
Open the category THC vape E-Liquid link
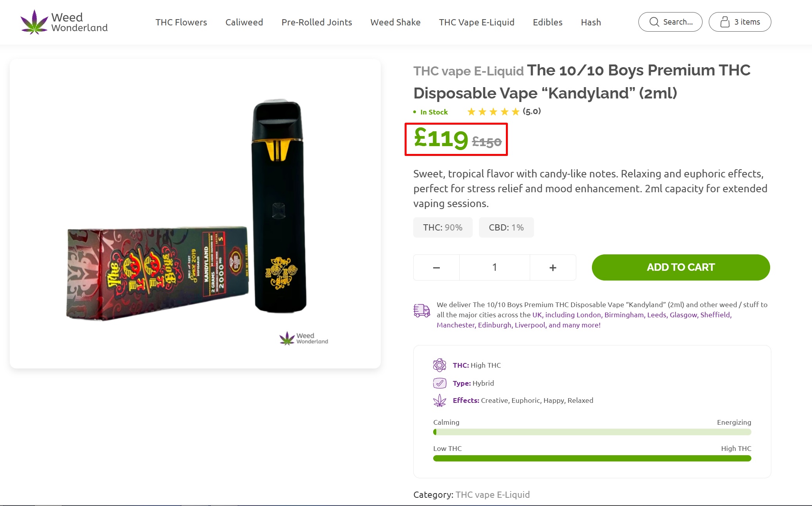(x=493, y=495)
